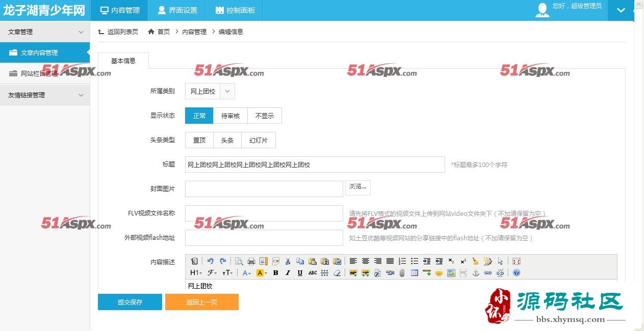This screenshot has height=331, width=644.
Task: Insert a code block in editor
Action: 276,261
